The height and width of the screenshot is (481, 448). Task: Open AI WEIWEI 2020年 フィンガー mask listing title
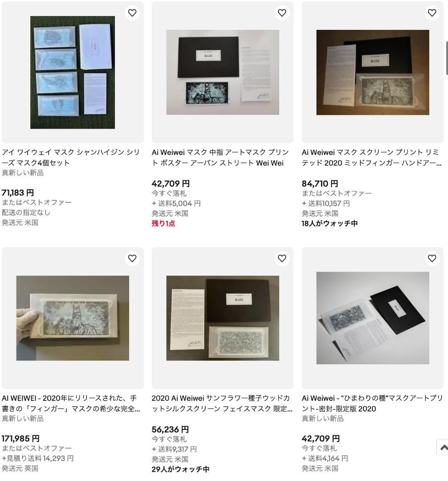click(x=70, y=404)
